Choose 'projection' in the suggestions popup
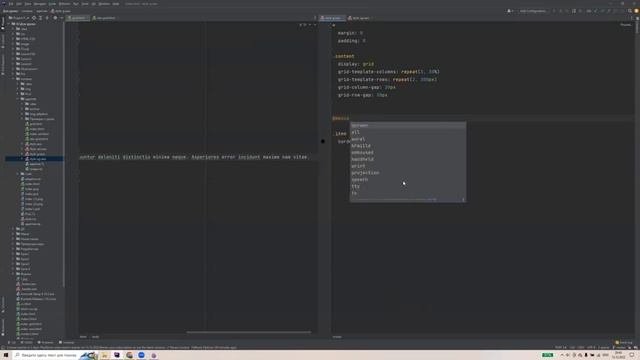The image size is (640, 360). 407,173
